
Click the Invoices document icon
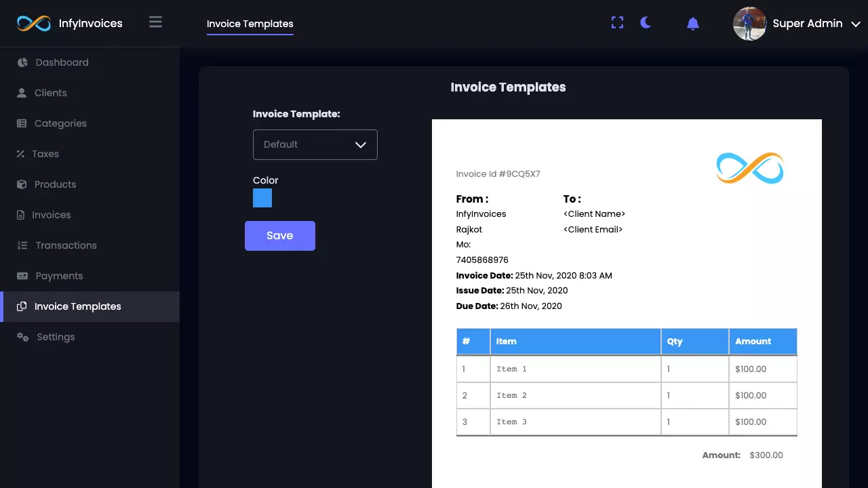(x=20, y=215)
